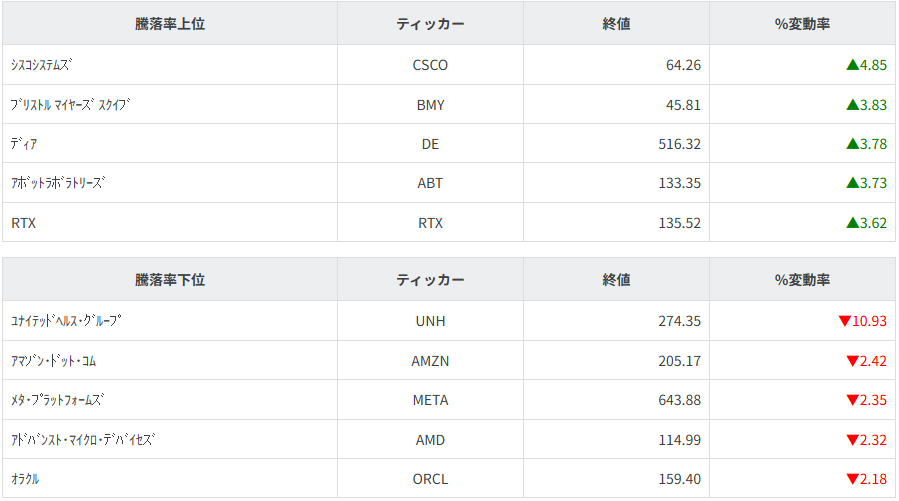Click the green up triangle next to 3.83
The height and width of the screenshot is (501, 899).
click(x=852, y=104)
